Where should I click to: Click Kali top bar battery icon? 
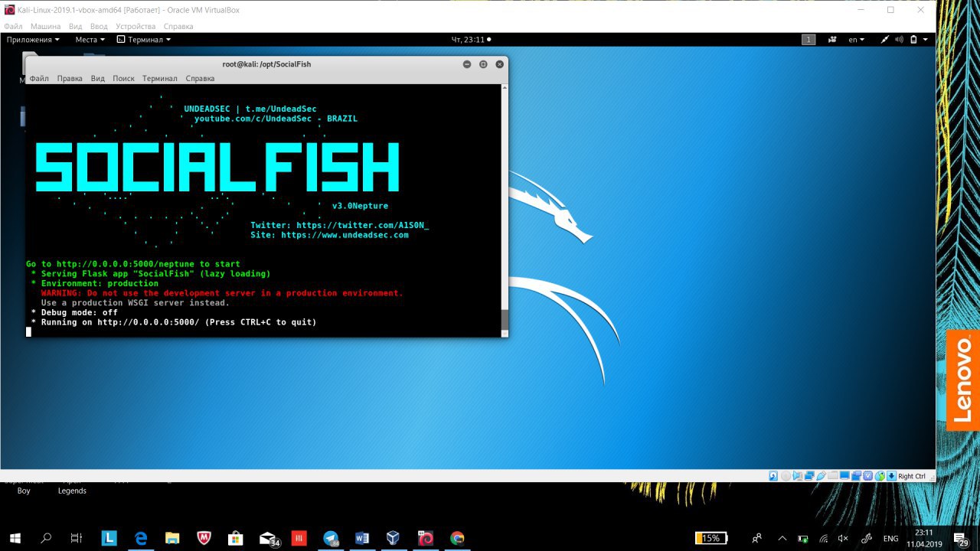(x=913, y=39)
